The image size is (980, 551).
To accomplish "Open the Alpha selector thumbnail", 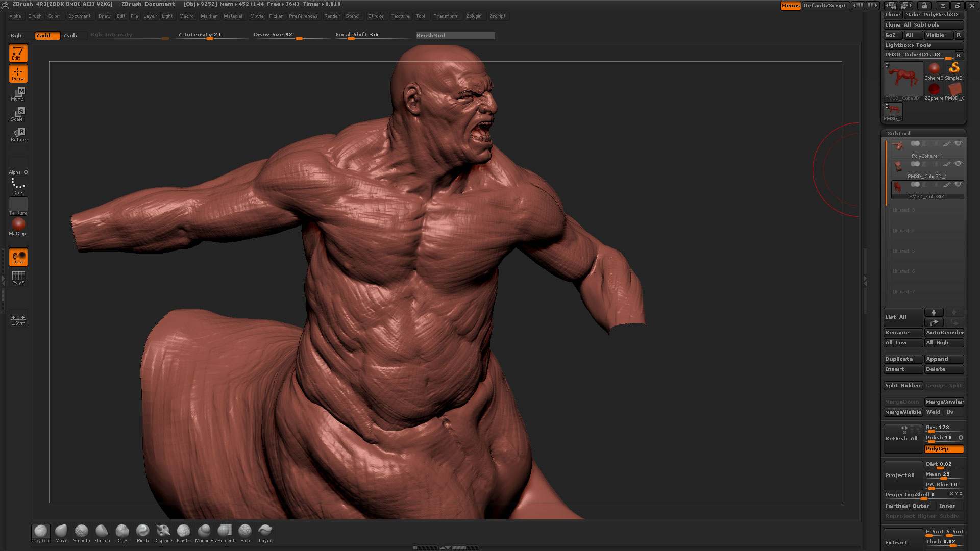I will 18,165.
